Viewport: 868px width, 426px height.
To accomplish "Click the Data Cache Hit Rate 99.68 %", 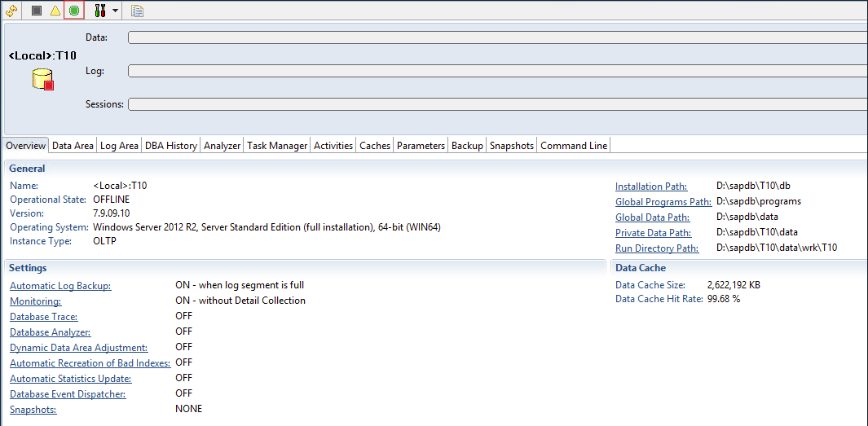I will coord(724,299).
